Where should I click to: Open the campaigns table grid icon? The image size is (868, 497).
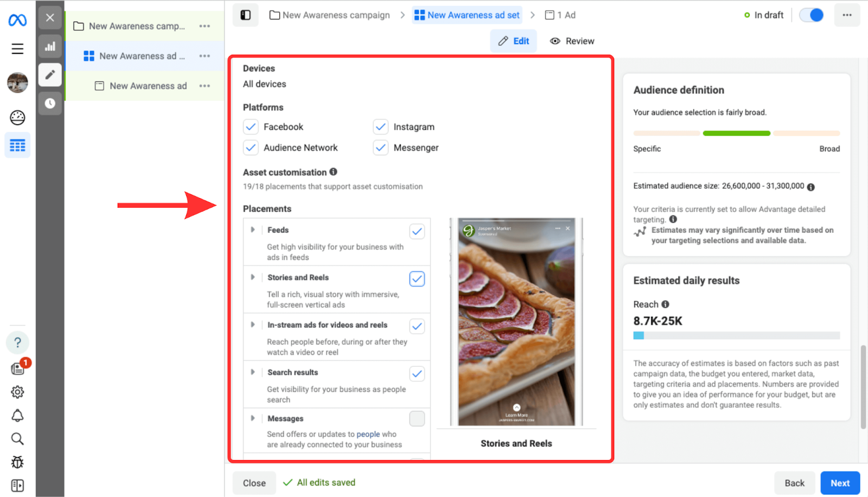coord(17,145)
